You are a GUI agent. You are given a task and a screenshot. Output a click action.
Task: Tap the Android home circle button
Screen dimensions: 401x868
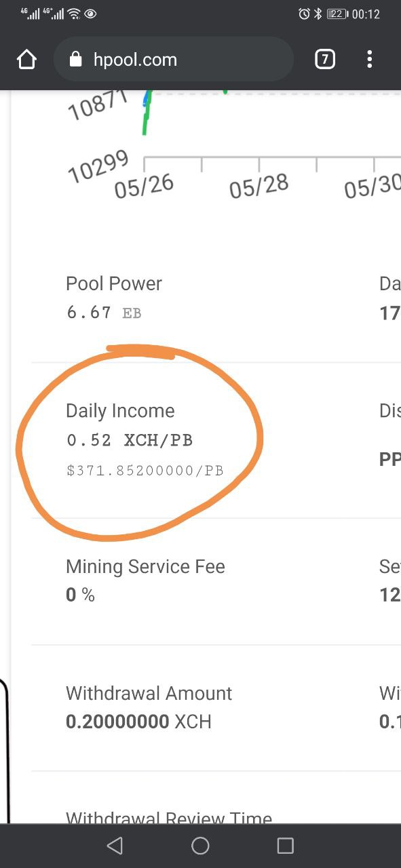200,845
